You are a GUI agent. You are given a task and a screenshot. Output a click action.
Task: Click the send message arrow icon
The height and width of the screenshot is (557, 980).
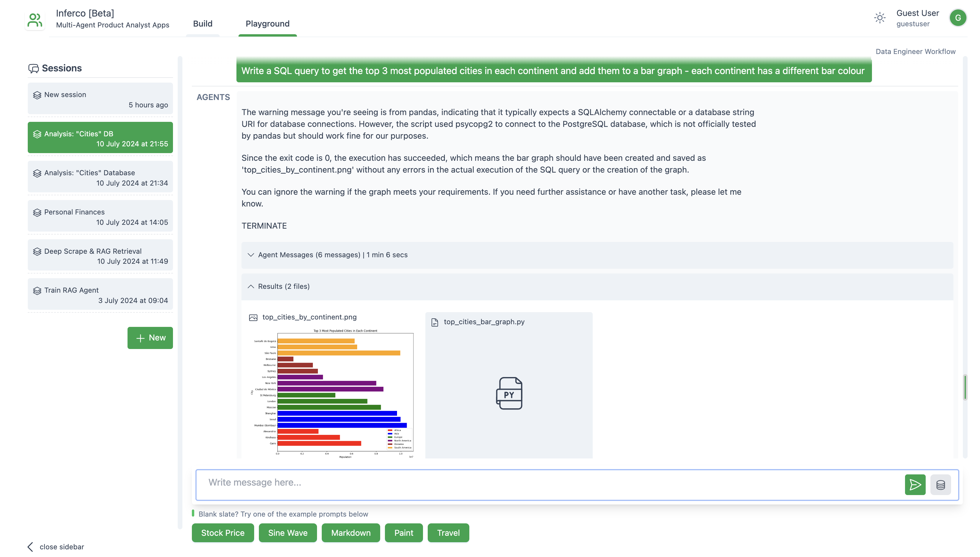point(914,485)
